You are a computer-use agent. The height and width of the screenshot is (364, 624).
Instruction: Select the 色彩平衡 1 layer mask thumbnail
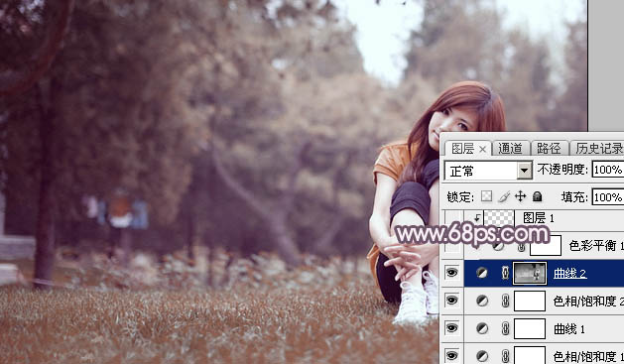point(546,245)
